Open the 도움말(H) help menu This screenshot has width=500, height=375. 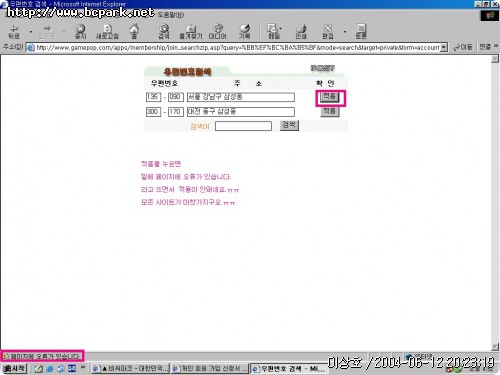[x=170, y=15]
